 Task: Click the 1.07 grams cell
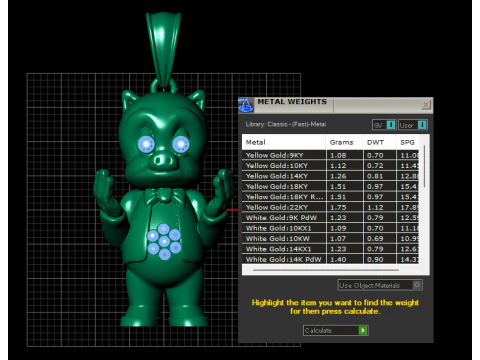[345, 238]
